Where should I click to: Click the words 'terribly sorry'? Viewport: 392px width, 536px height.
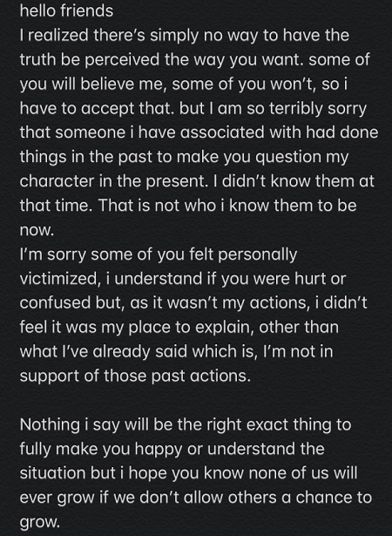click(318, 108)
